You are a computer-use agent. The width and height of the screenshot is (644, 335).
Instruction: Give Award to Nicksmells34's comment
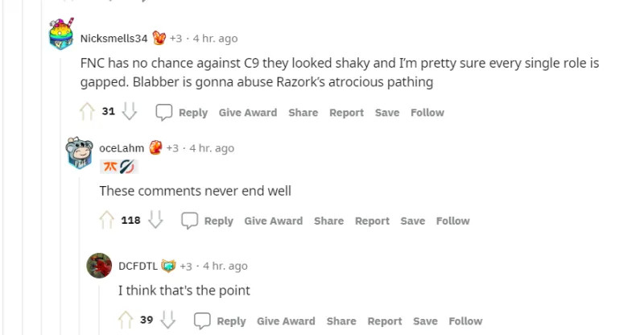coord(248,113)
